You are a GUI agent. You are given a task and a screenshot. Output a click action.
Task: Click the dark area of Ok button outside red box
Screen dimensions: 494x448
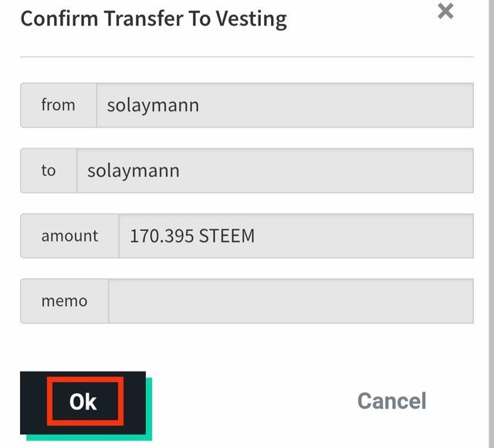pos(134,402)
